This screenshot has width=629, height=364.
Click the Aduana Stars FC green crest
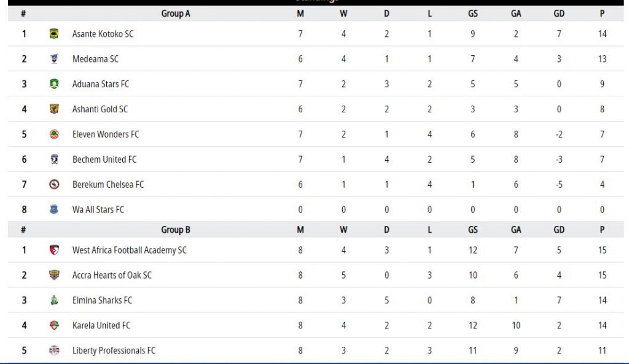click(x=54, y=83)
